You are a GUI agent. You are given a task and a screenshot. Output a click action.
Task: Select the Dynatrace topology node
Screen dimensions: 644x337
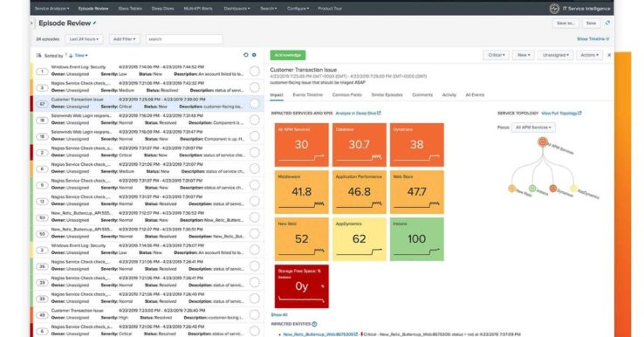click(x=553, y=189)
